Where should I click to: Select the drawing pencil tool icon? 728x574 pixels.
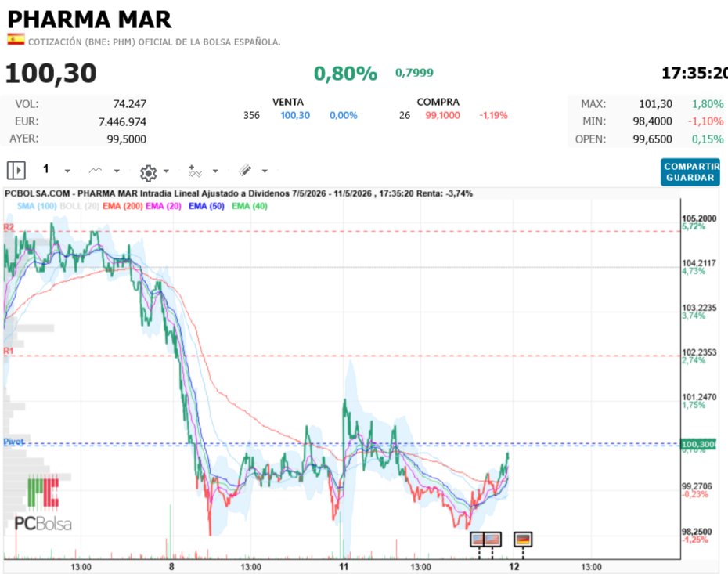[245, 171]
